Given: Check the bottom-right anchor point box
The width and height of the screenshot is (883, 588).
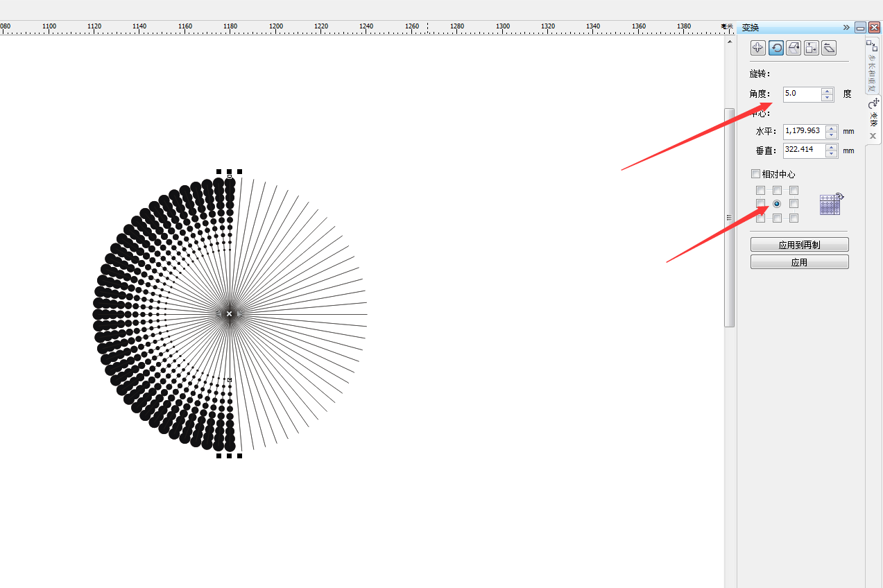Looking at the screenshot, I should tap(794, 218).
